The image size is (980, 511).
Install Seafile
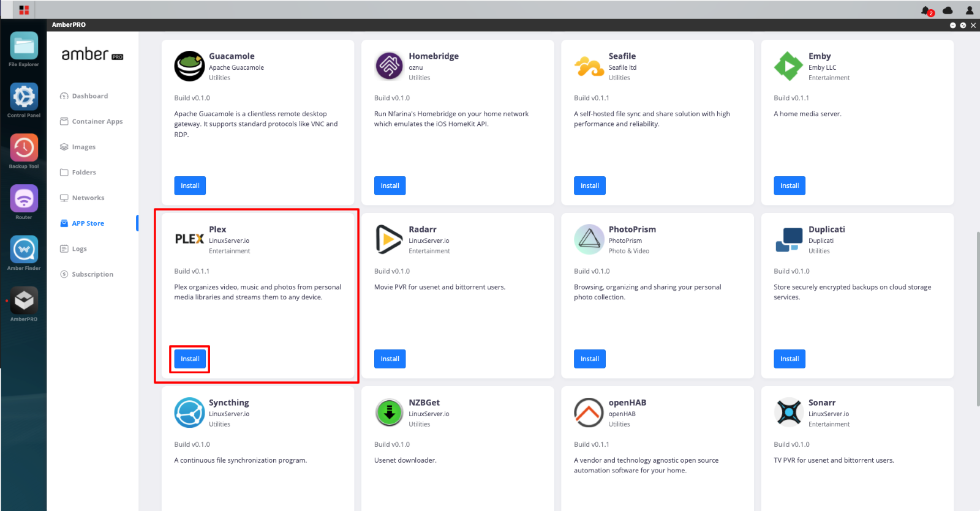click(x=590, y=185)
